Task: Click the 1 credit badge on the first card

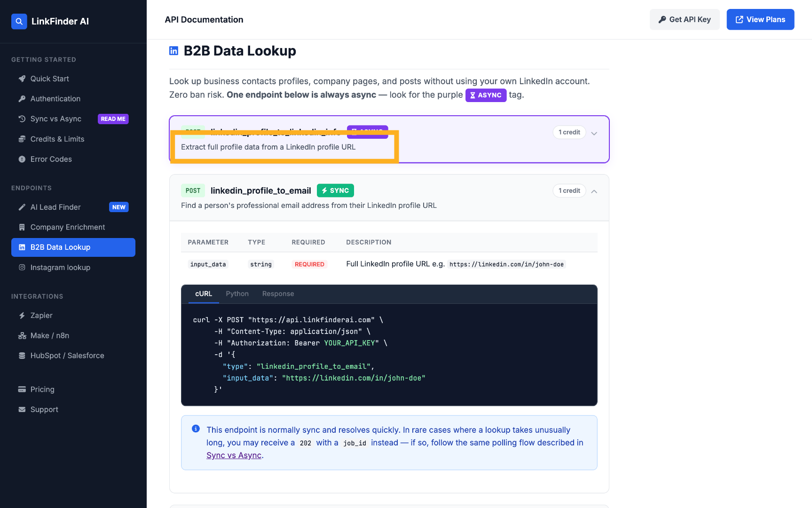Action: [x=569, y=132]
